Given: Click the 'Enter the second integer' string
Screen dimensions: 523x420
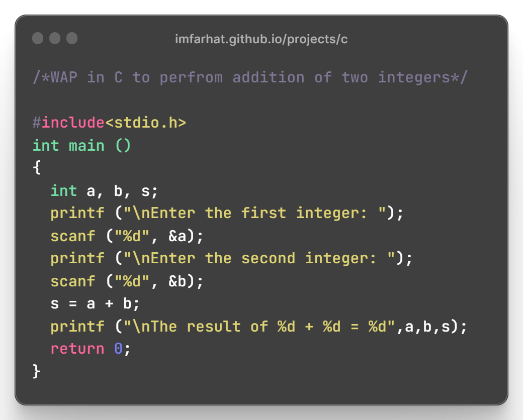Looking at the screenshot, I should point(259,258).
